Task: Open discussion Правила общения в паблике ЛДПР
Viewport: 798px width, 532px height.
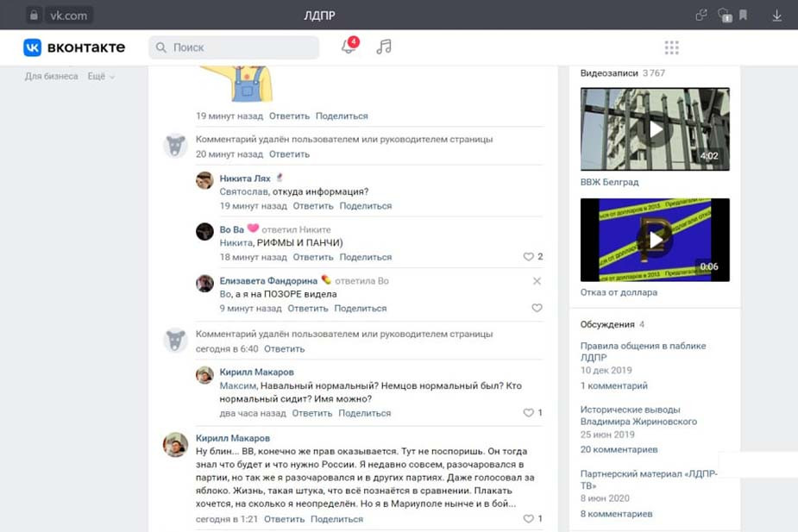Action: click(643, 351)
